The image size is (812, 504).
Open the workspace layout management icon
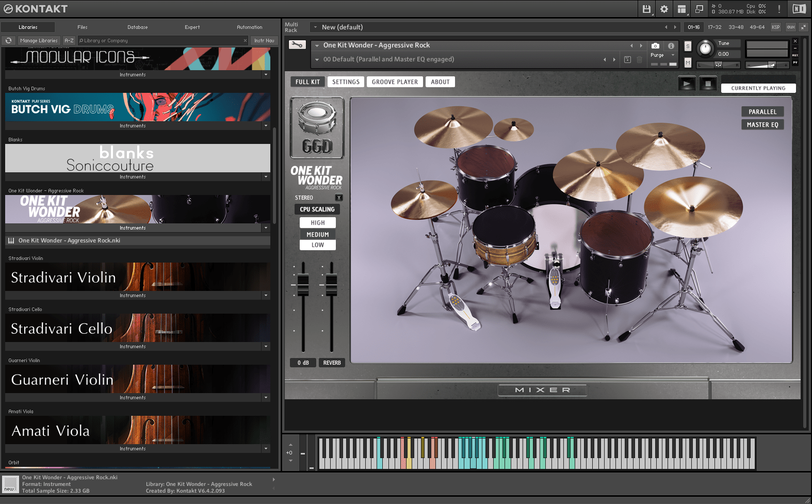(681, 9)
